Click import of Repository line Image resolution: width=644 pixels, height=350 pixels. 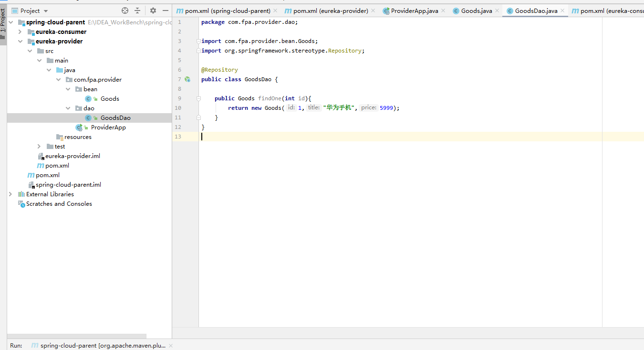[283, 51]
